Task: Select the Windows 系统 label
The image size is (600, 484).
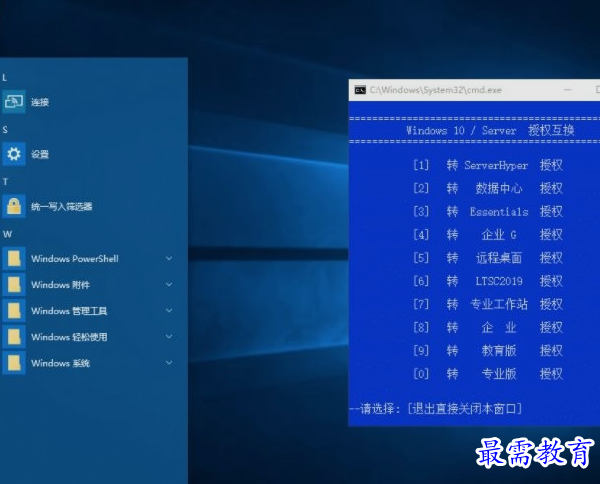Action: coord(60,363)
